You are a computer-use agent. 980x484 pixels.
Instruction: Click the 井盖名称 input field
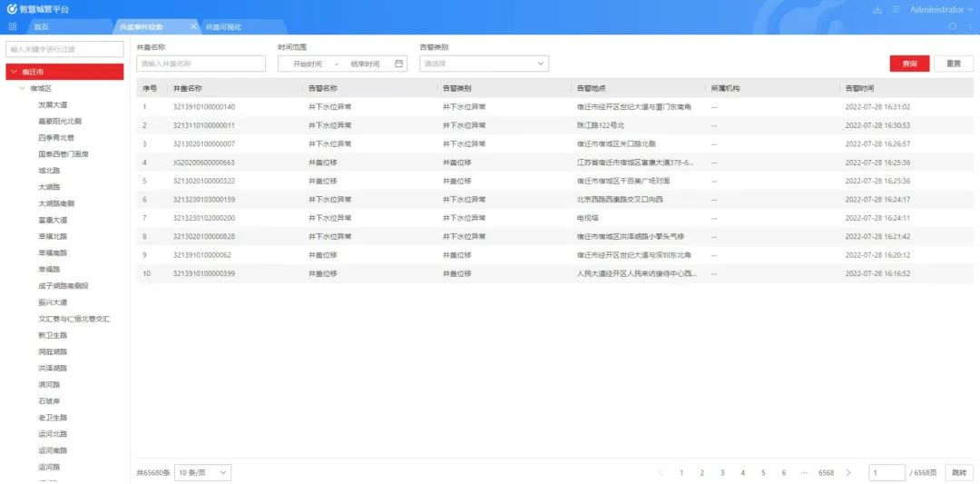(x=201, y=64)
